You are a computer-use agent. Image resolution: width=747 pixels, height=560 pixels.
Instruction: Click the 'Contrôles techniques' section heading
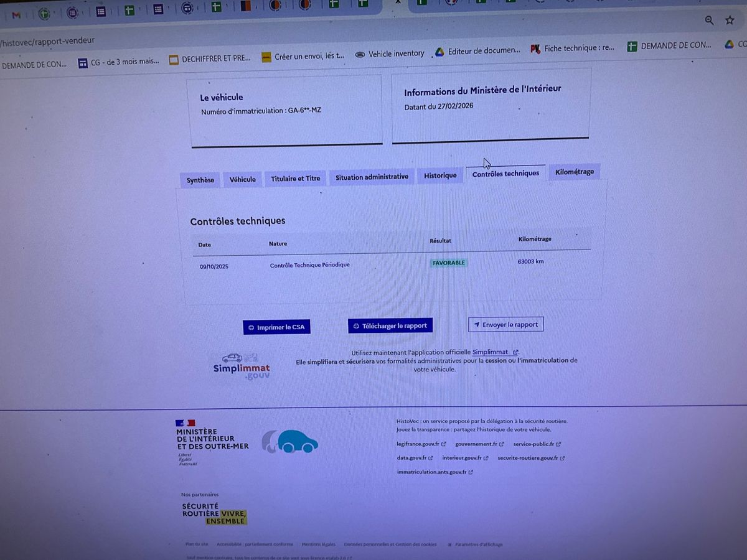tap(238, 221)
